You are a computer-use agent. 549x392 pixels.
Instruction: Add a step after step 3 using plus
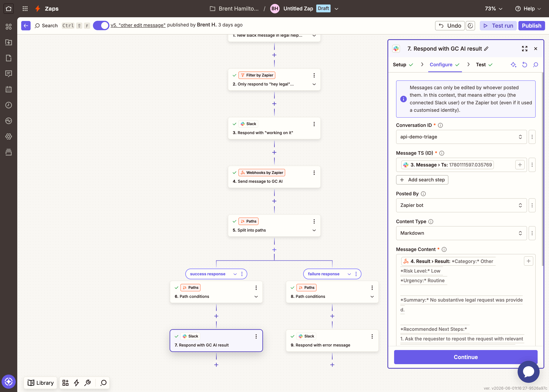(x=274, y=152)
